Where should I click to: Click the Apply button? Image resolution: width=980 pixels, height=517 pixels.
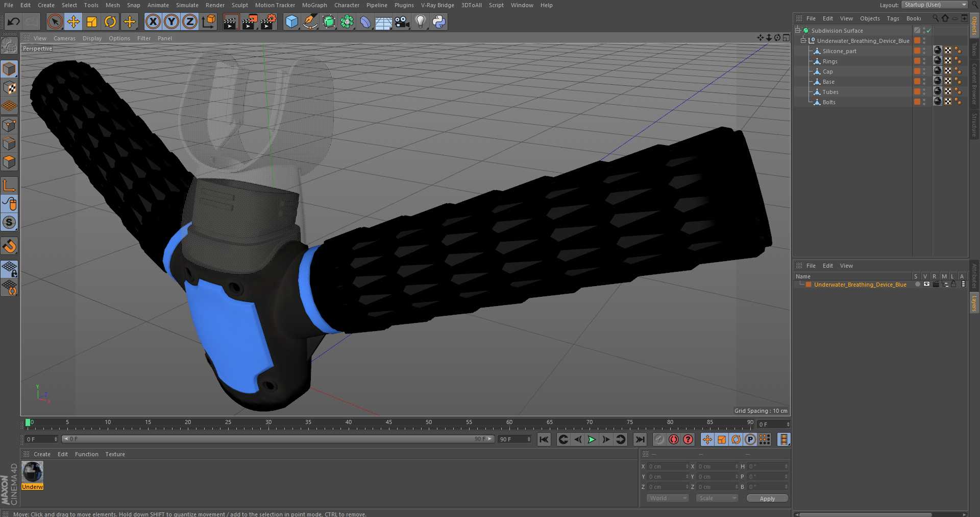tap(767, 498)
